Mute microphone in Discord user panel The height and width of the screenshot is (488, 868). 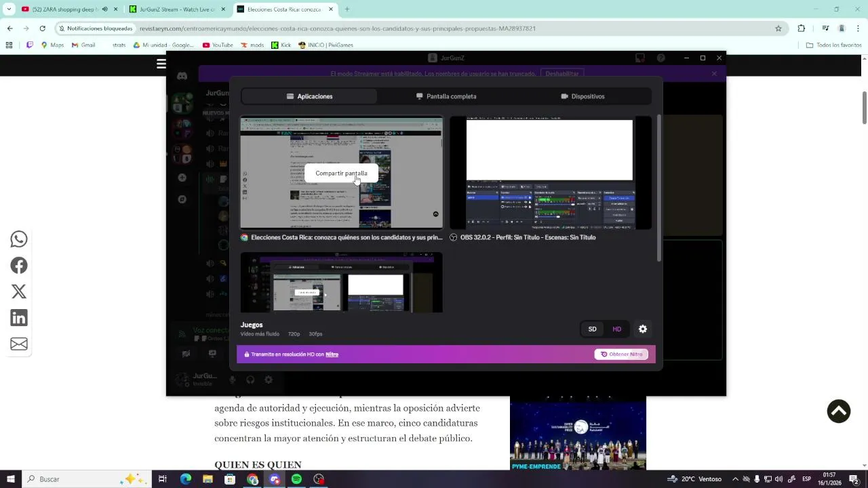233,380
